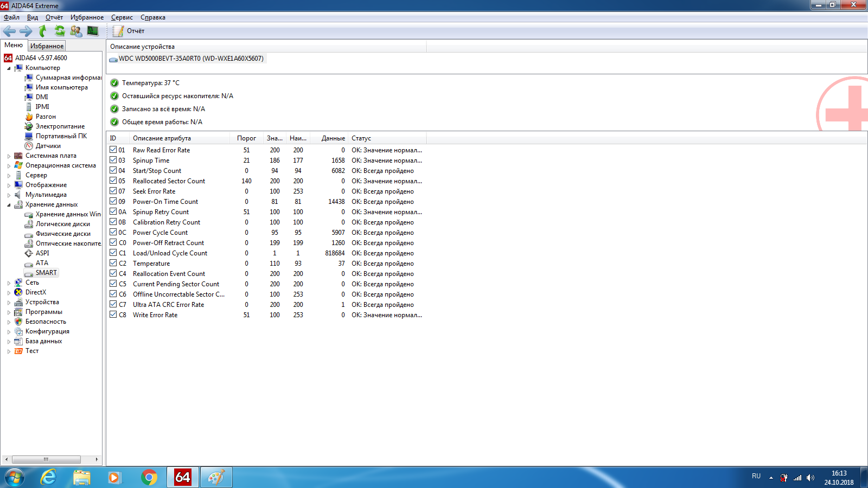Expand the Сеть tree node
Image resolution: width=868 pixels, height=488 pixels.
coord(9,283)
